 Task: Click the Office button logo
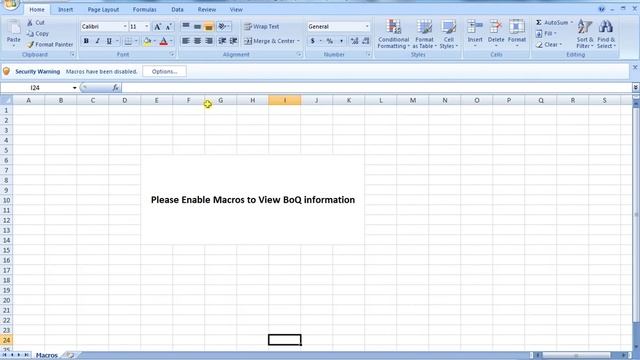point(11,4)
